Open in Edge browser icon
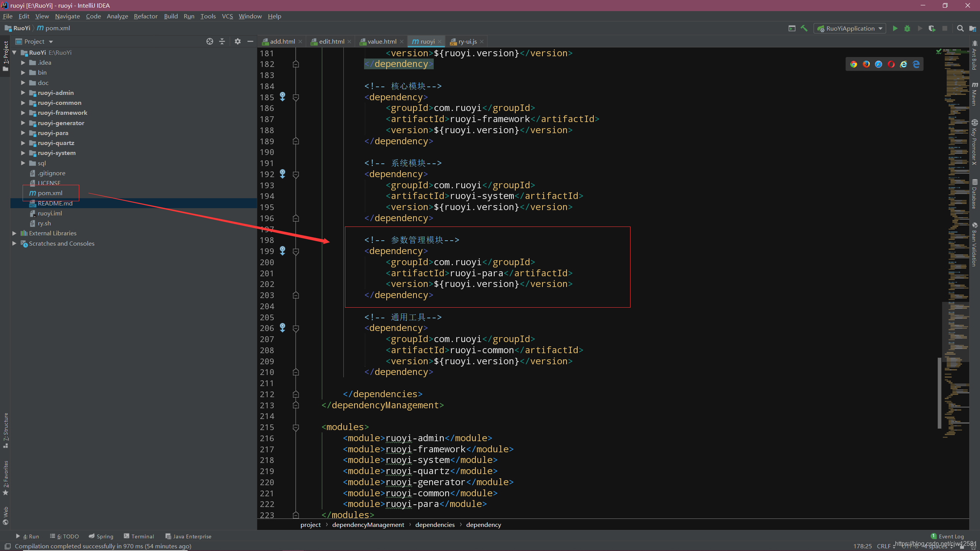The height and width of the screenshot is (551, 980). (x=916, y=64)
